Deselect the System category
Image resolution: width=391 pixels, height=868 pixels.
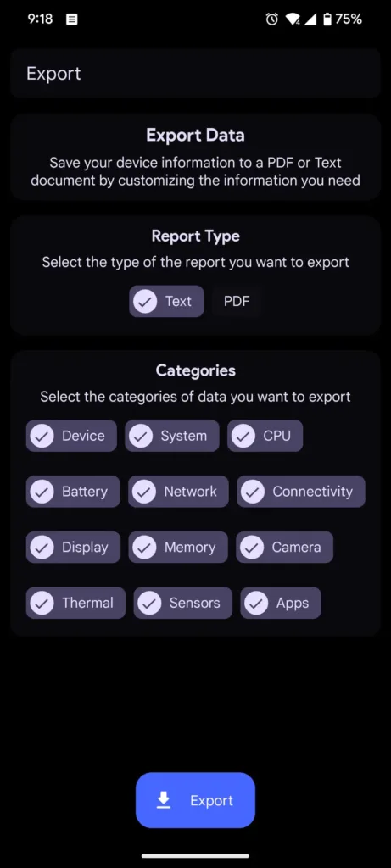[x=171, y=436]
